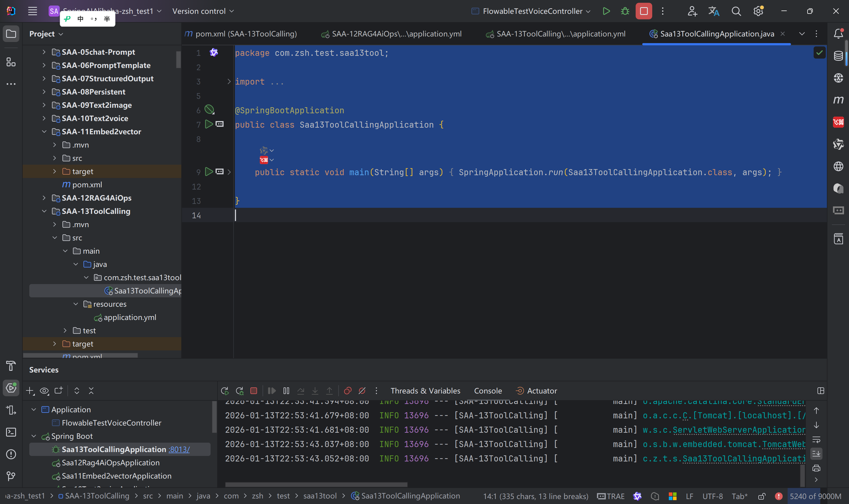Stop the running FlowableTestVoiceController application
This screenshot has height=504, width=849.
click(x=644, y=11)
